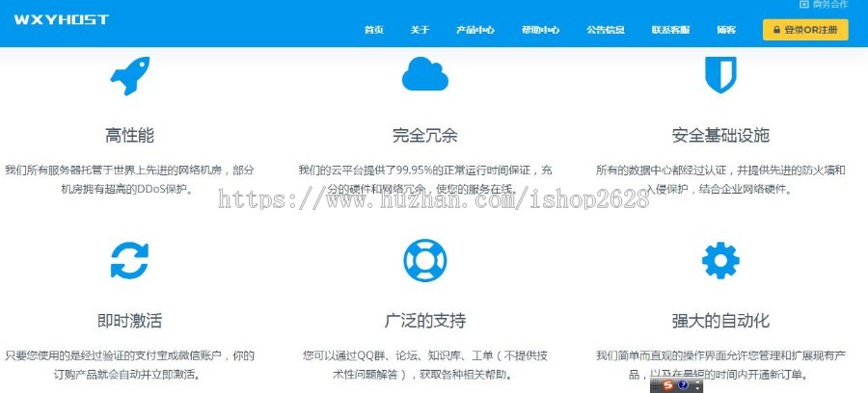Image resolution: width=868 pixels, height=393 pixels.
Task: Click the lifebuoy icon above 广泛的支持
Action: coord(424,260)
